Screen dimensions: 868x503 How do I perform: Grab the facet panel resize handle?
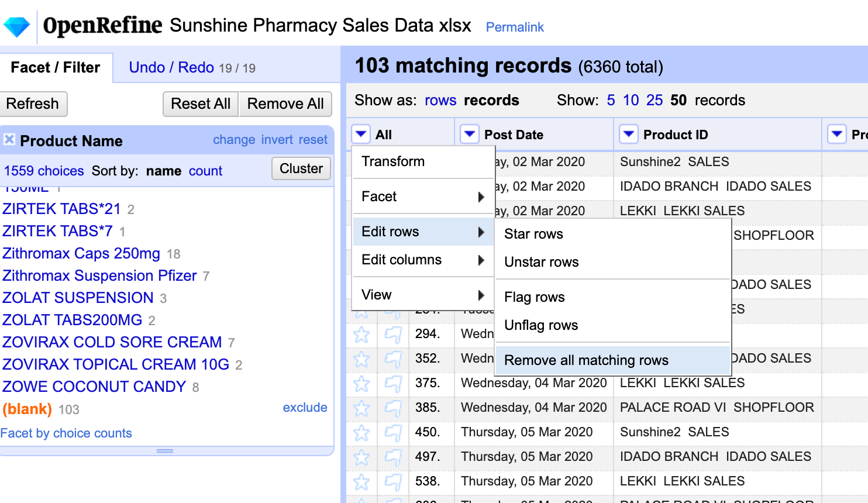(x=165, y=451)
